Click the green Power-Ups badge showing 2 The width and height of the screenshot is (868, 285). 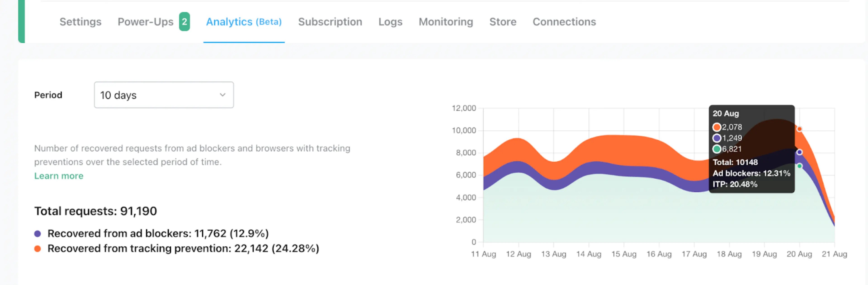[184, 21]
